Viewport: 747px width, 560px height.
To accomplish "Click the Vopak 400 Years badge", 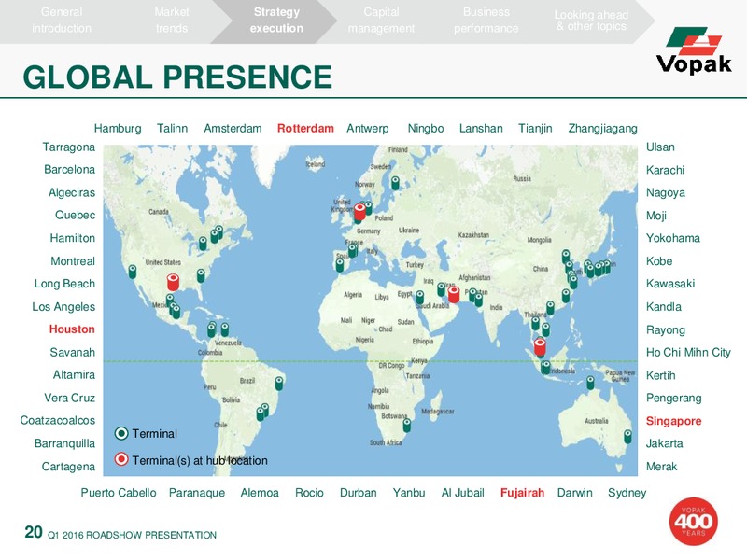I will tap(693, 522).
